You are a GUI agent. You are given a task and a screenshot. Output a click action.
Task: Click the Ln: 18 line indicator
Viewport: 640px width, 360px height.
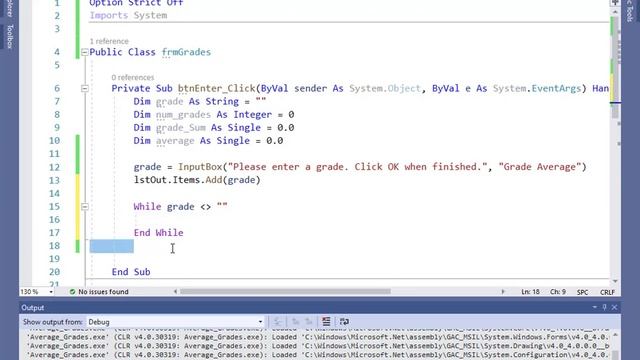[x=530, y=292]
